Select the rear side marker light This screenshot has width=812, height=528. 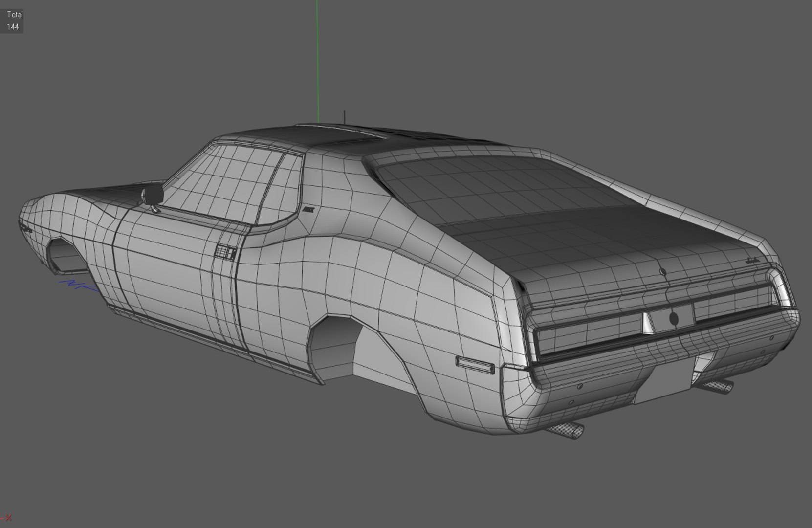pyautogui.click(x=475, y=365)
